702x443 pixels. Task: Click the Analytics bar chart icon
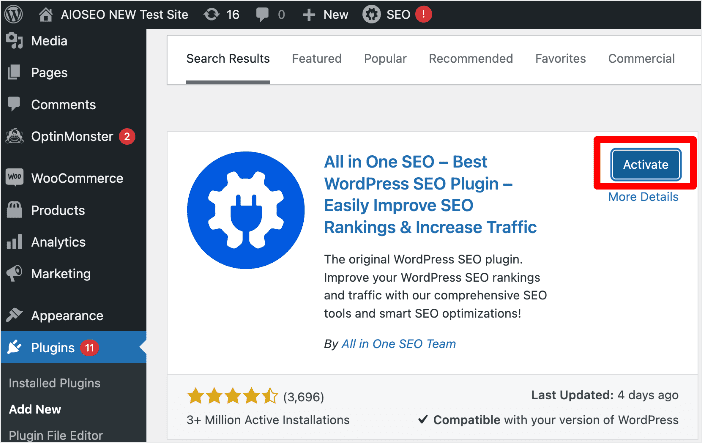[14, 242]
